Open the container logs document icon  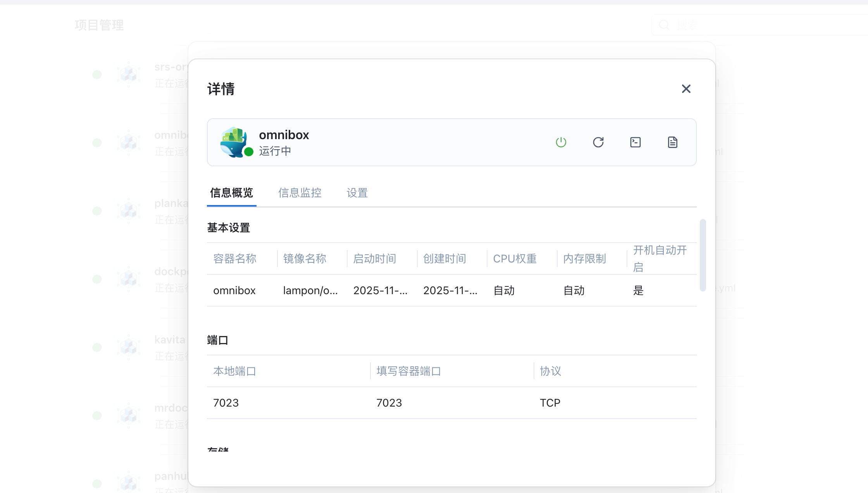click(672, 142)
